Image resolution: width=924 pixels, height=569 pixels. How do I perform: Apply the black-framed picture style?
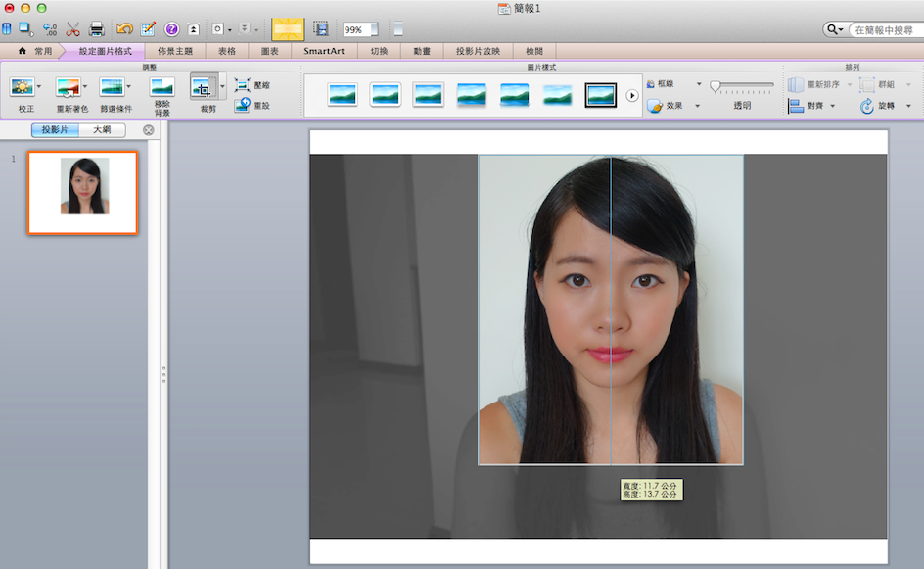point(600,95)
